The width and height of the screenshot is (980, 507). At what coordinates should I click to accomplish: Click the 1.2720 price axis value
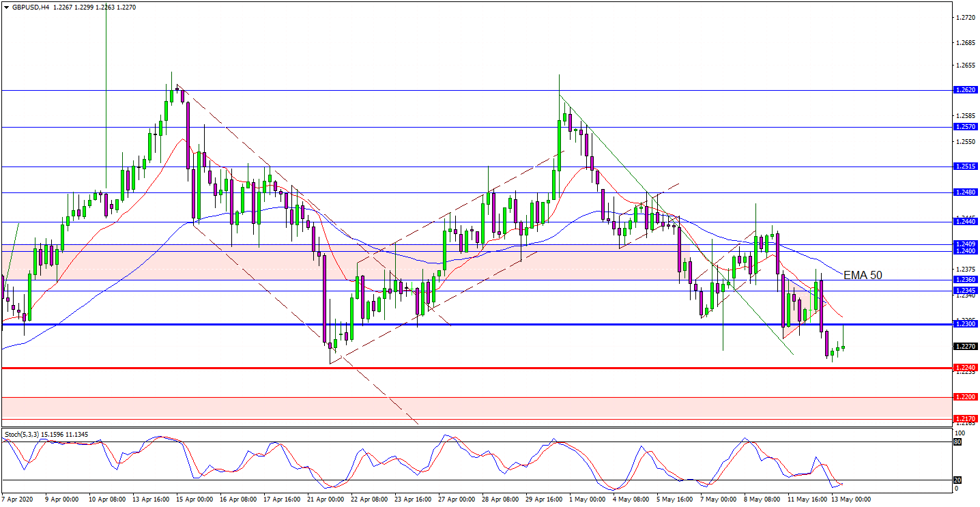coord(965,18)
